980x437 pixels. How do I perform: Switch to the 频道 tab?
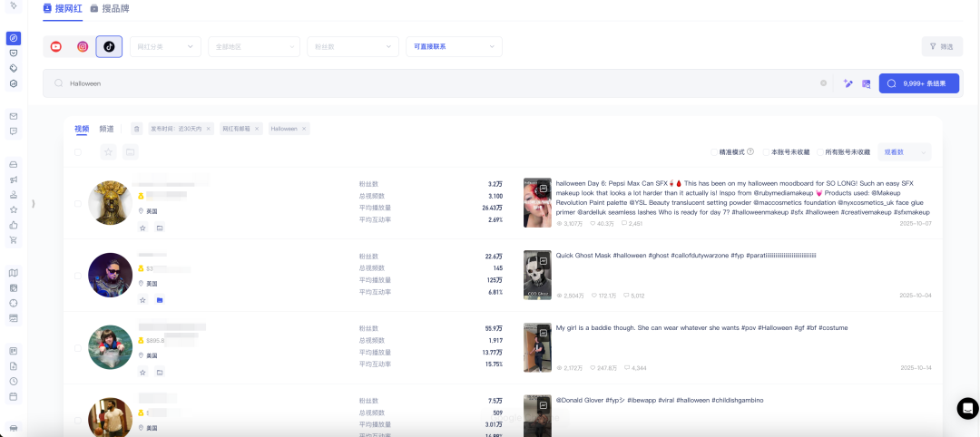[x=107, y=129]
